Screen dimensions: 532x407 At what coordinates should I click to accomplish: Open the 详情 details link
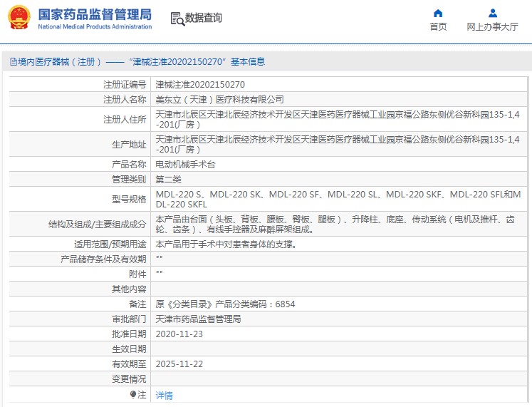coord(165,395)
